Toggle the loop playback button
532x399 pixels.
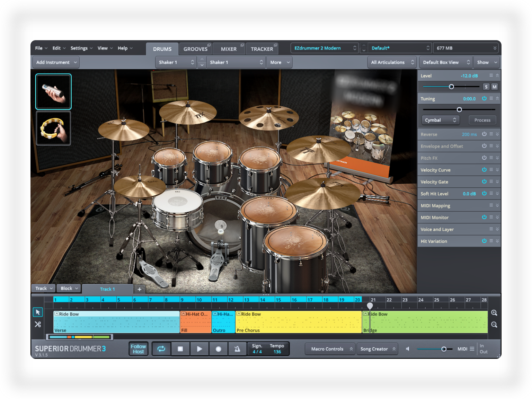coord(161,349)
